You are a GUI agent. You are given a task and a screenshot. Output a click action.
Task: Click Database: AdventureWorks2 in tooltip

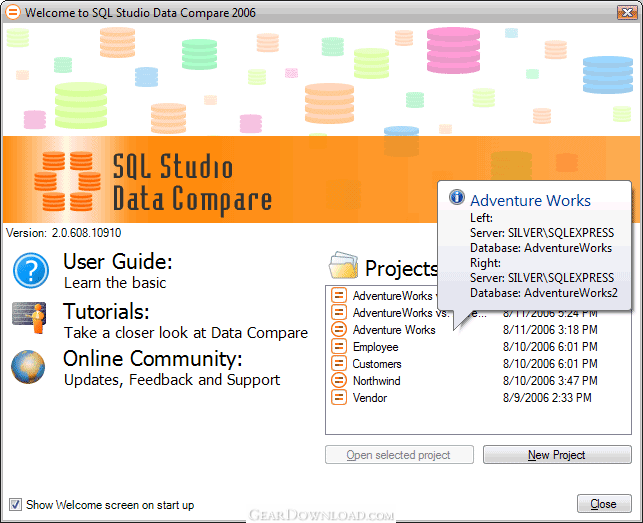pos(544,293)
